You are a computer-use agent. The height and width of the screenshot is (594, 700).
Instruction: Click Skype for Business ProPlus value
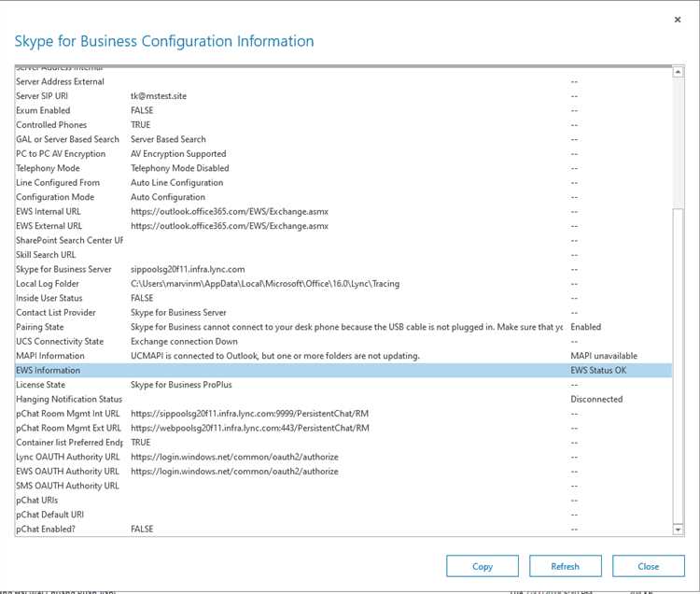pos(181,385)
